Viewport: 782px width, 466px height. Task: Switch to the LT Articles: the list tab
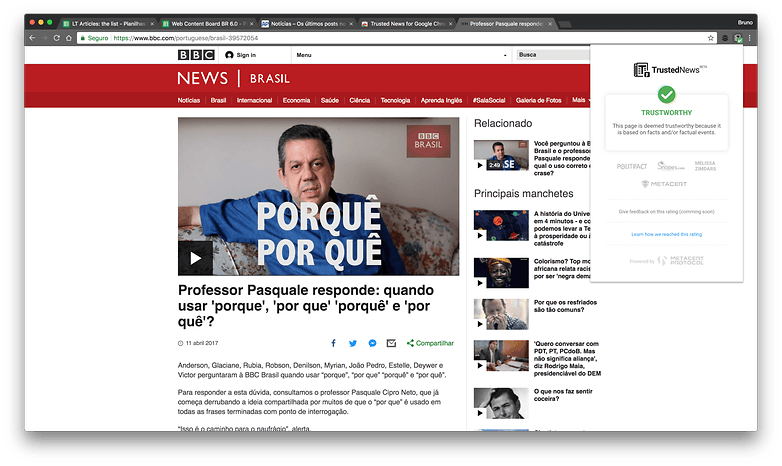click(x=108, y=23)
